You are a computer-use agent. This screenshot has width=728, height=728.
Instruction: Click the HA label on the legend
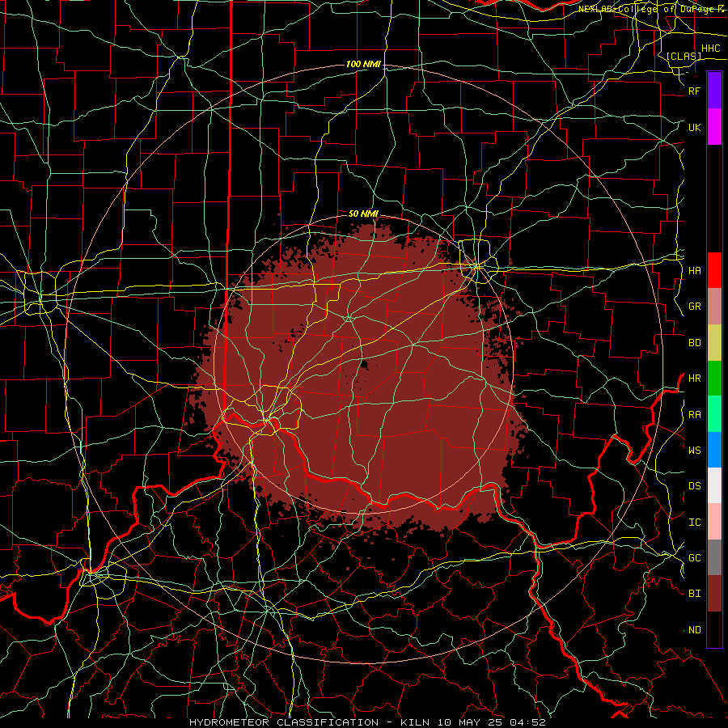tap(695, 270)
